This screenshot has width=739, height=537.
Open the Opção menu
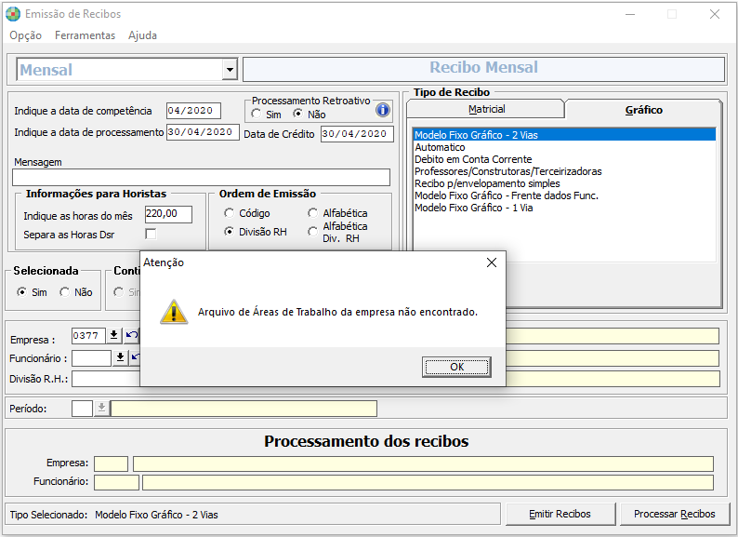point(25,35)
